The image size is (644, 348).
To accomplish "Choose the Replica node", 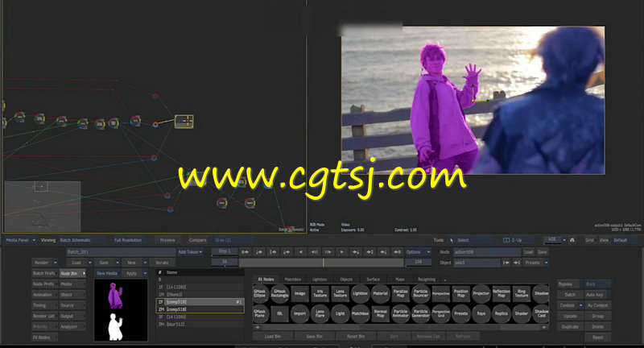I will click(x=501, y=313).
